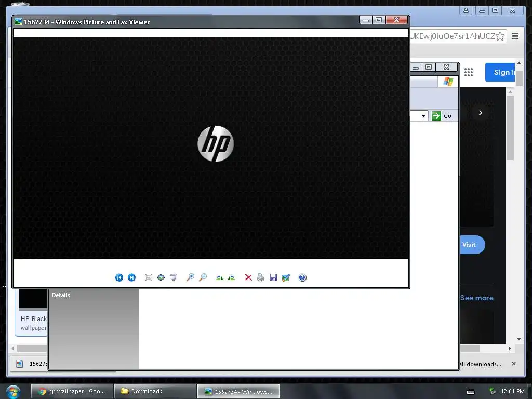This screenshot has height=399, width=532.
Task: Open the all downloads link in Chrome
Action: click(x=481, y=364)
